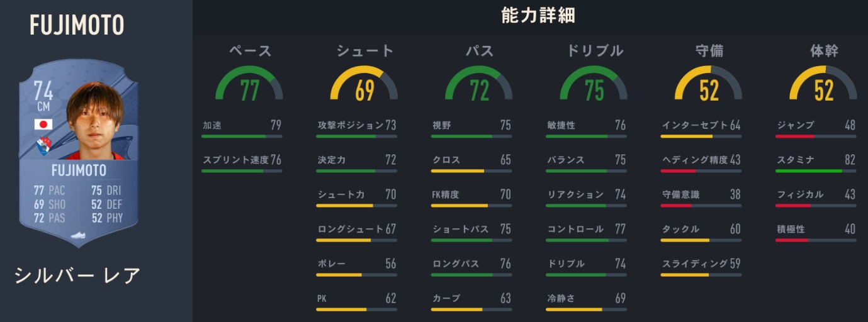The height and width of the screenshot is (322, 868).
Task: Select the 守備 gauge showing 52
Action: [709, 85]
